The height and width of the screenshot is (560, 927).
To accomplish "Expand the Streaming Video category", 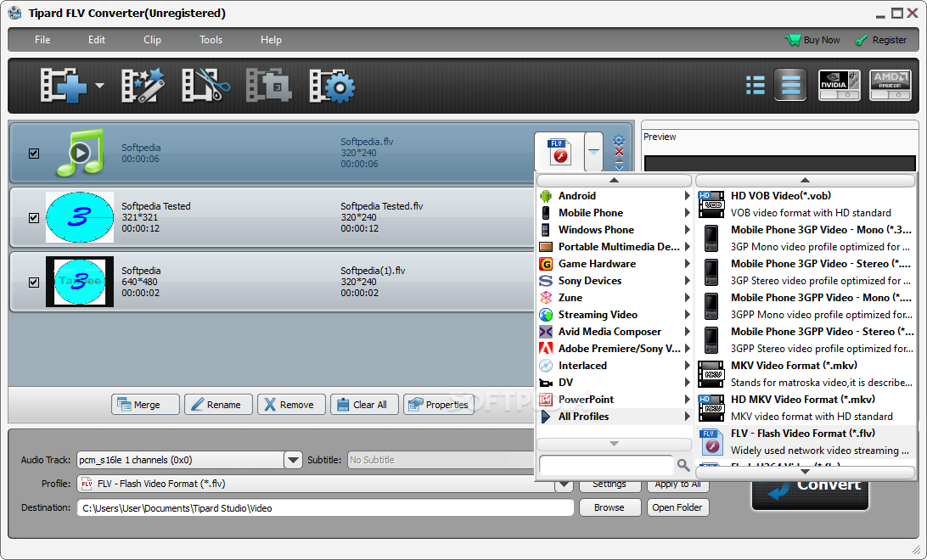I will click(615, 315).
